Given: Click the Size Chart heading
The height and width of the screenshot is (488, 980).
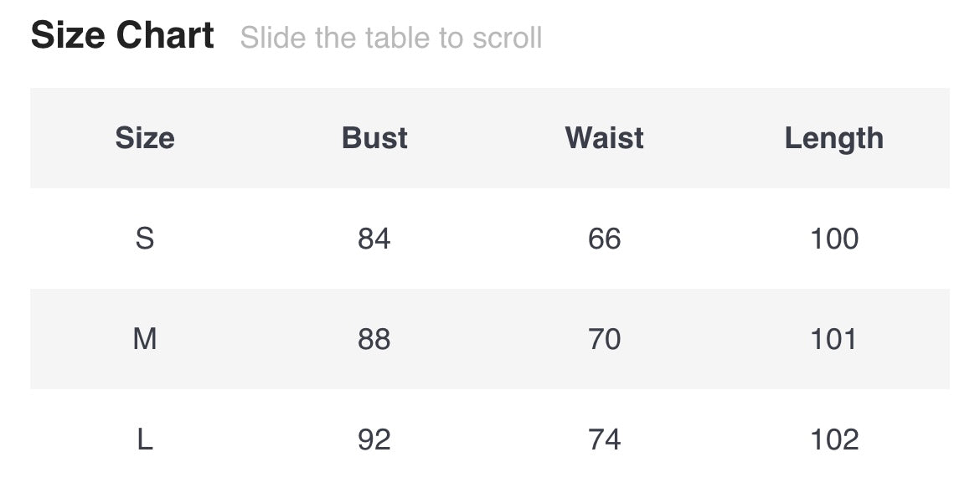Looking at the screenshot, I should coord(122,36).
